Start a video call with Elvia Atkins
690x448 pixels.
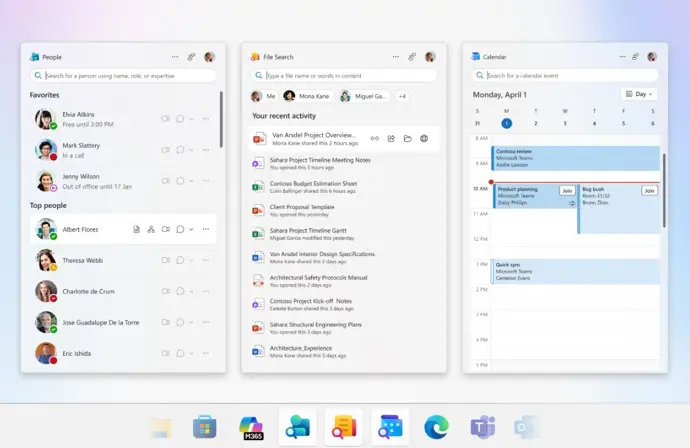(x=165, y=119)
